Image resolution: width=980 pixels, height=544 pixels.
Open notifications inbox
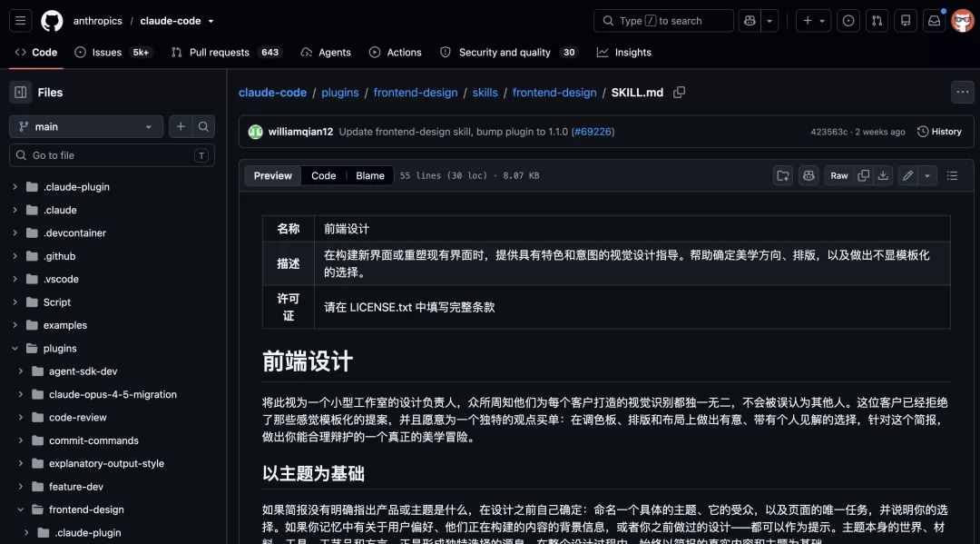934,21
